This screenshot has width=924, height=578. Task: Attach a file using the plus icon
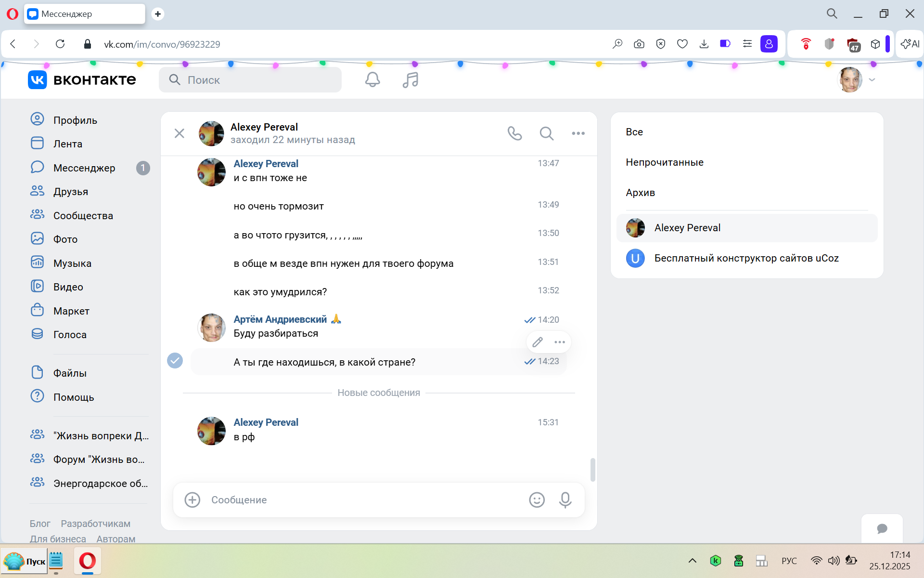(x=192, y=500)
